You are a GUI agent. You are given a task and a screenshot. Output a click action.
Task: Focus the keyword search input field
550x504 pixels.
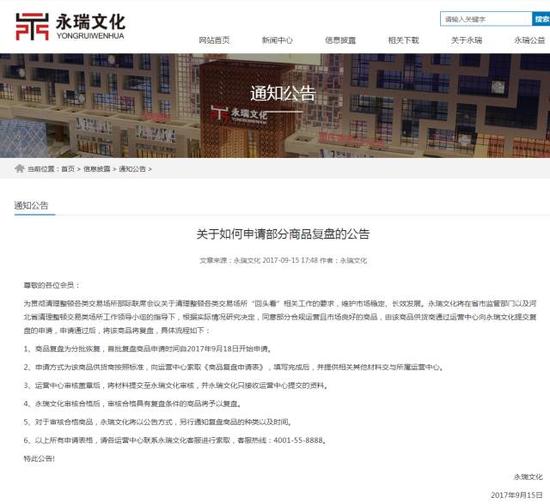(486, 19)
